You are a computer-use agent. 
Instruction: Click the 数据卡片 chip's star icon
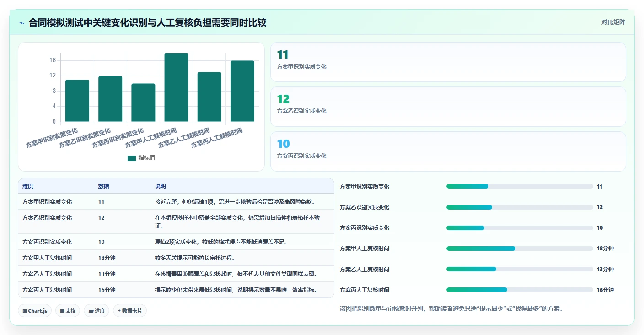[119, 311]
